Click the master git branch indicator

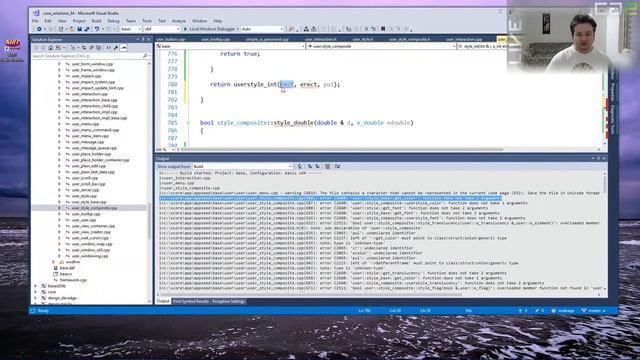(594, 311)
